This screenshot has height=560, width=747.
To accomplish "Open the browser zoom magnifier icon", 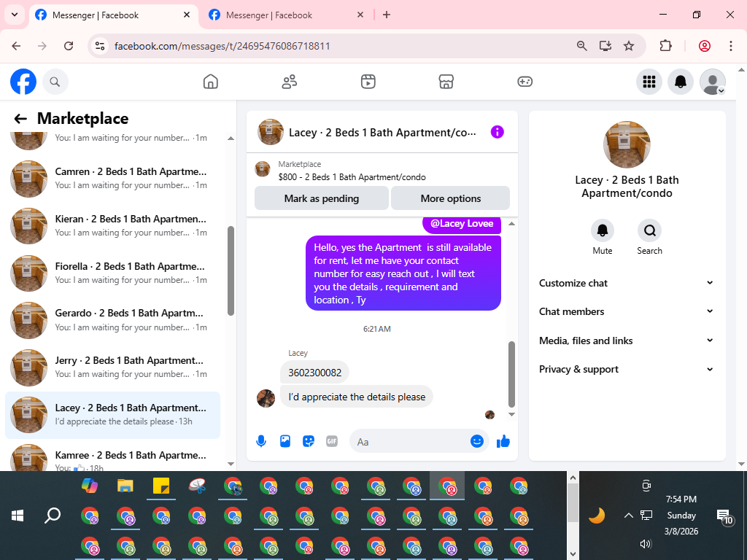I will [x=581, y=46].
